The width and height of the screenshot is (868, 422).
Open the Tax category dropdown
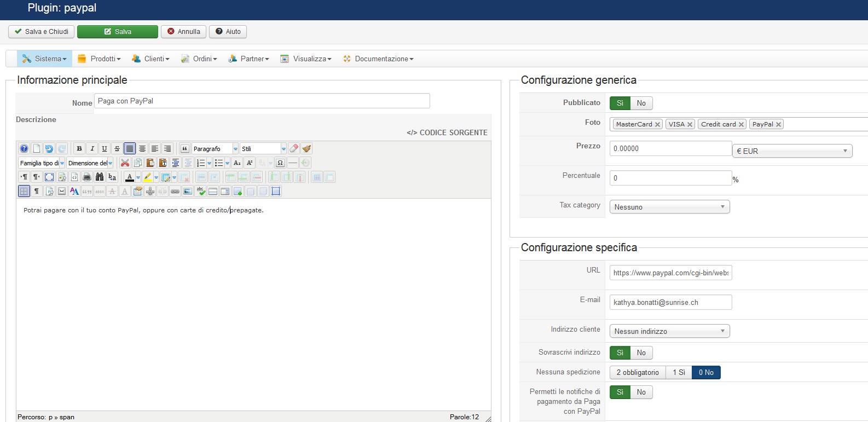pyautogui.click(x=670, y=207)
